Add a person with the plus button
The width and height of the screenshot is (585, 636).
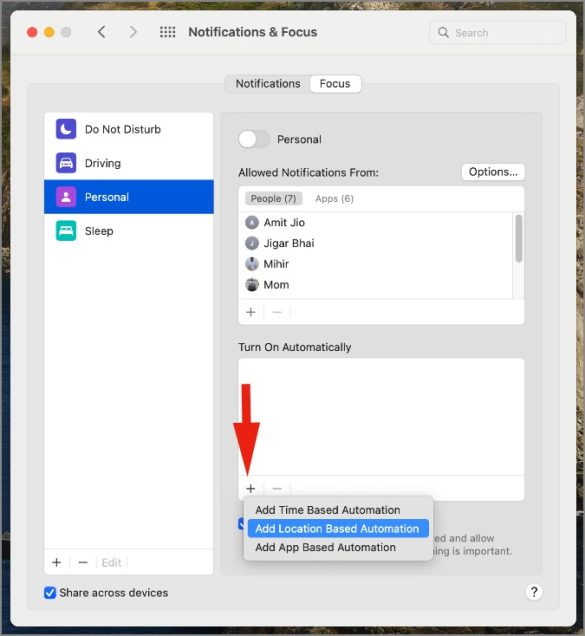coord(251,312)
